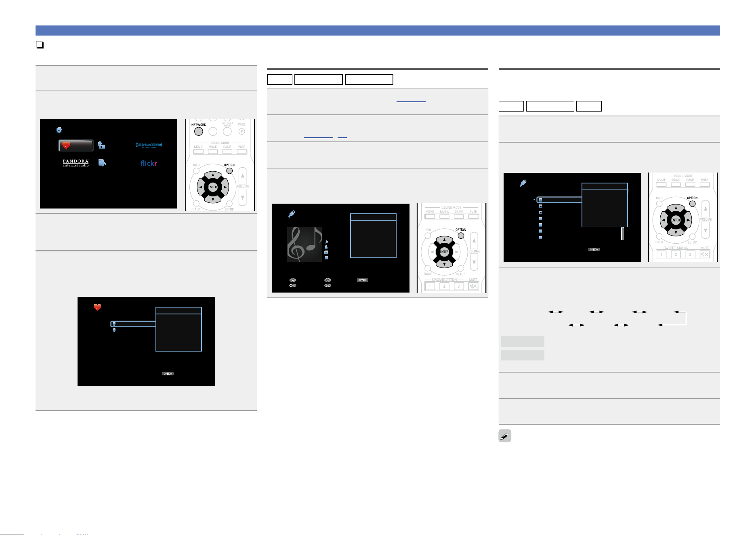The height and width of the screenshot is (535, 756).
Task: Tap the right arrow on the NETWORK-button remote
Action: tap(225, 187)
